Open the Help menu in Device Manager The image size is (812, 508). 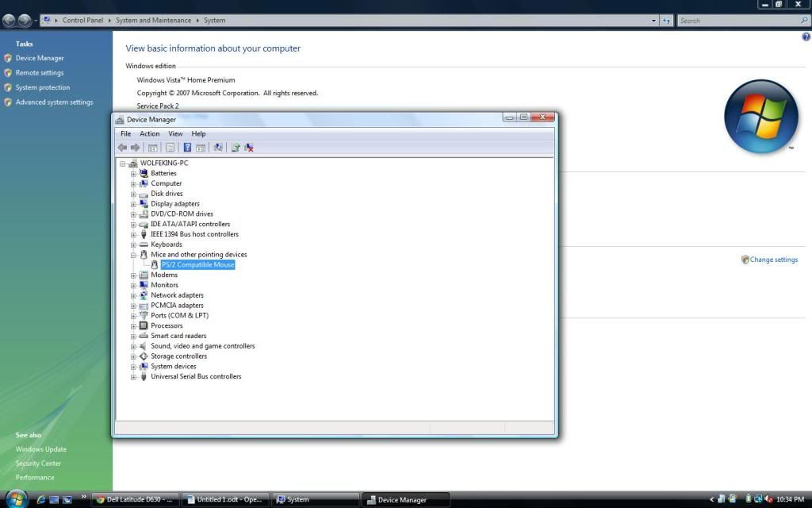click(x=198, y=133)
